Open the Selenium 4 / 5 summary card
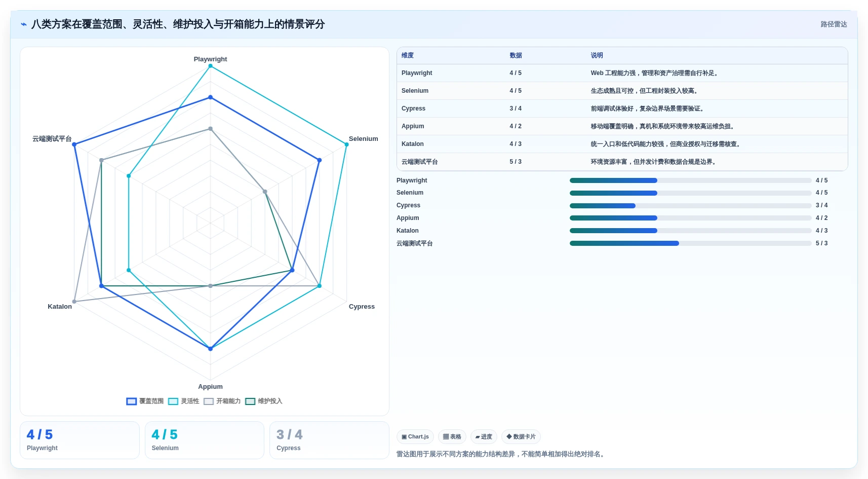This screenshot has height=479, width=868. 205,440
